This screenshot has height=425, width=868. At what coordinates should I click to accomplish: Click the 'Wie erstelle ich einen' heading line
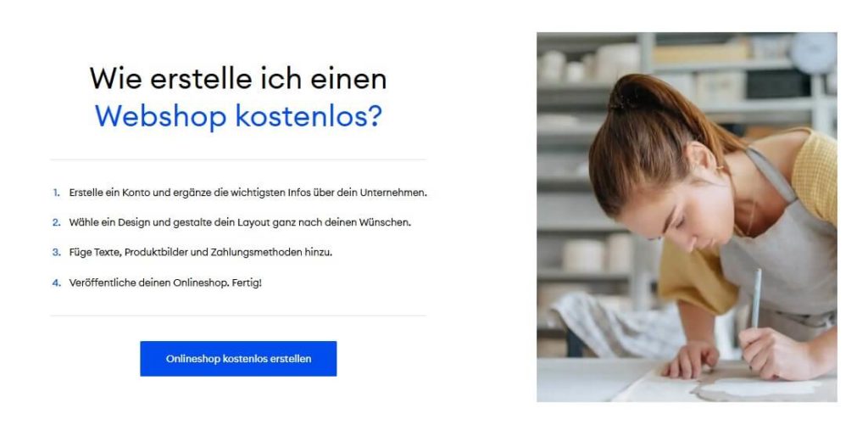click(x=238, y=77)
